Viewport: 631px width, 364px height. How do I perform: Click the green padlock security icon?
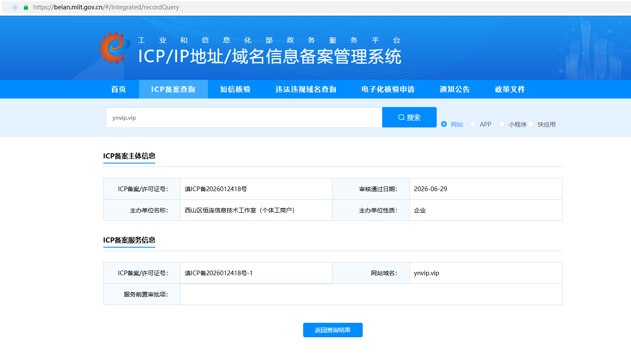(x=26, y=7)
